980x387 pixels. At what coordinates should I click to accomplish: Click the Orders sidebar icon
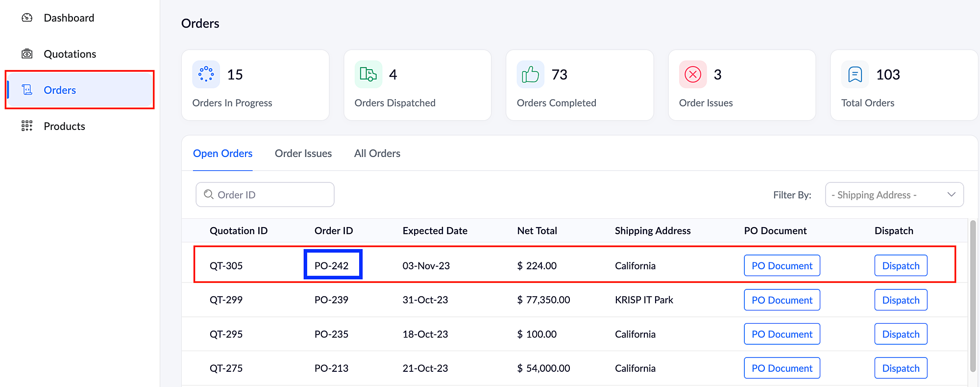[x=27, y=90]
